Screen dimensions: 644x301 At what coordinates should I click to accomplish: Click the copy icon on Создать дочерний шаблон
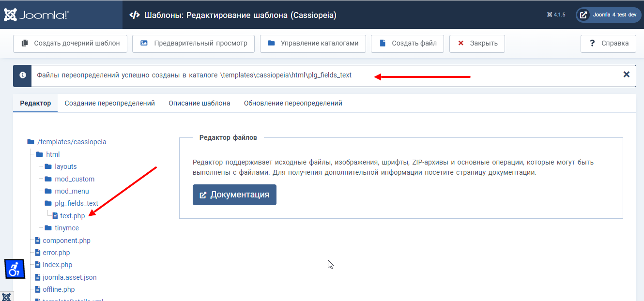[25, 43]
